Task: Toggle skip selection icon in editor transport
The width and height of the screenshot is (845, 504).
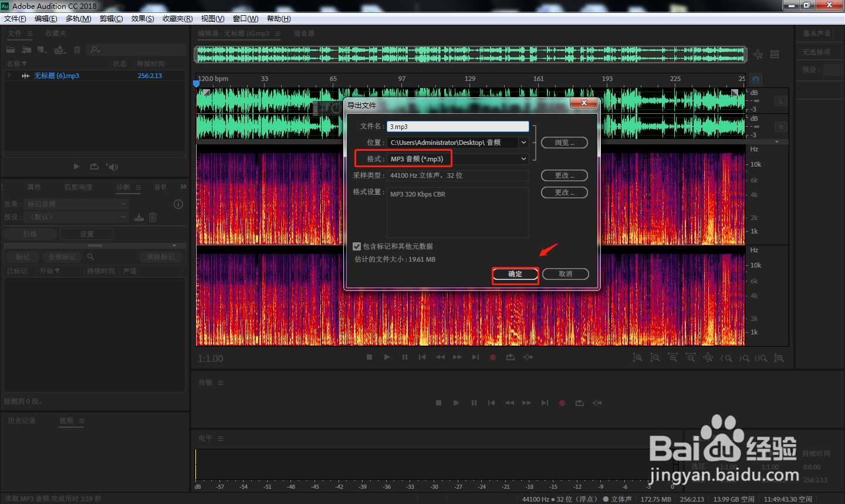Action: point(528,357)
